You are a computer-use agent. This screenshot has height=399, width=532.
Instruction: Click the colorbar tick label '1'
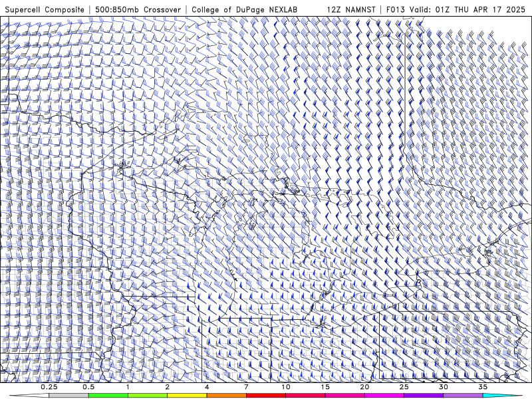click(128, 387)
